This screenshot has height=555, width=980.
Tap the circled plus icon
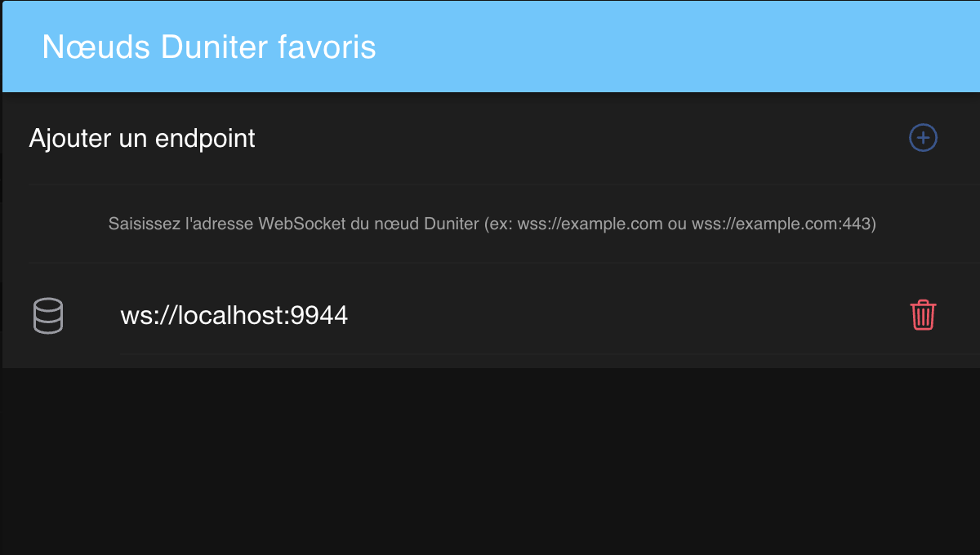tap(923, 138)
